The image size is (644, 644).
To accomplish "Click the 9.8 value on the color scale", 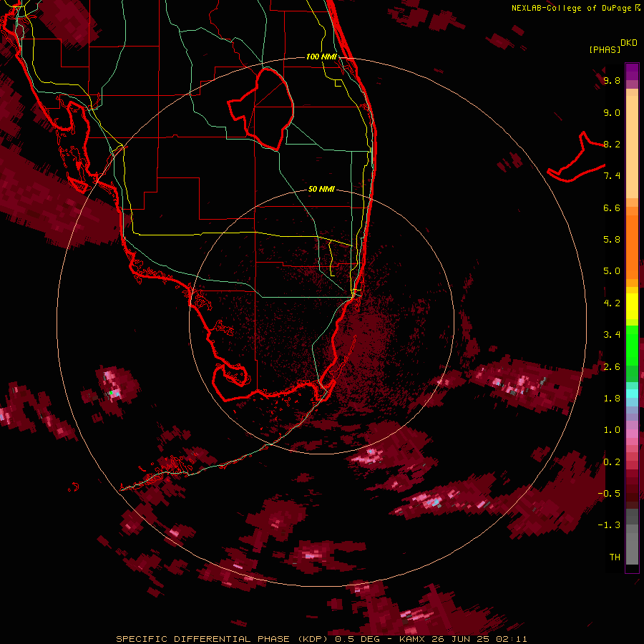I will 612,80.
